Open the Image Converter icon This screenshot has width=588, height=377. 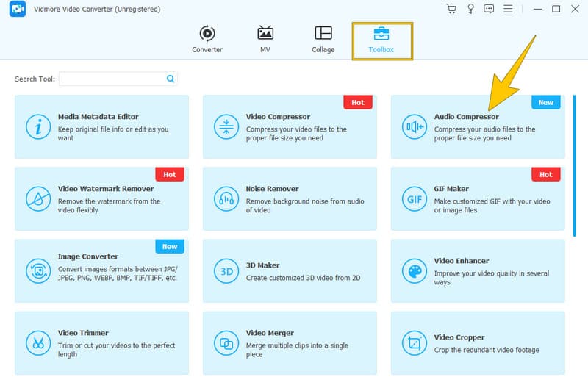pos(37,270)
